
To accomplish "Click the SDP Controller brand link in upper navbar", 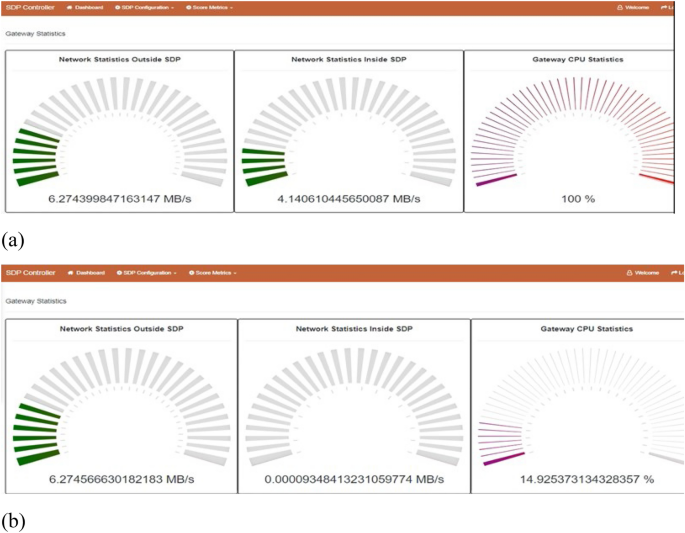I will click(27, 7).
